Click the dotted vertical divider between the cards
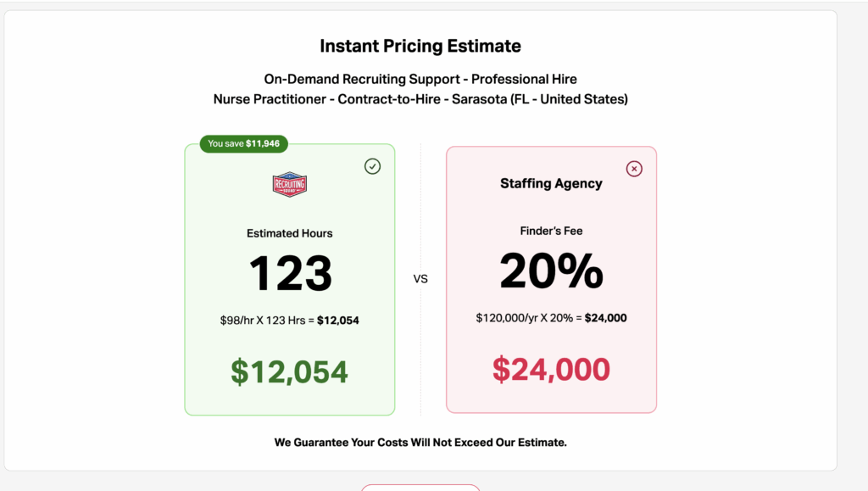The width and height of the screenshot is (868, 491). (x=420, y=356)
